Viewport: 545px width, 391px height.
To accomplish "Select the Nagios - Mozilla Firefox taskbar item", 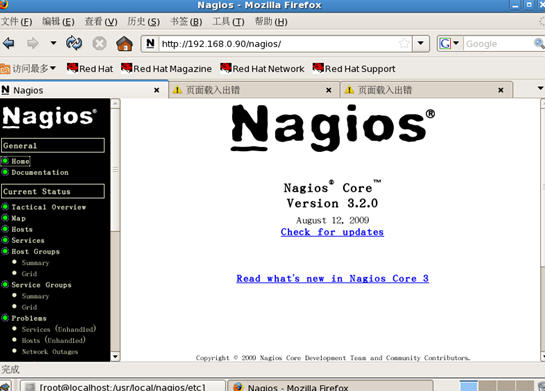I will tap(330, 386).
